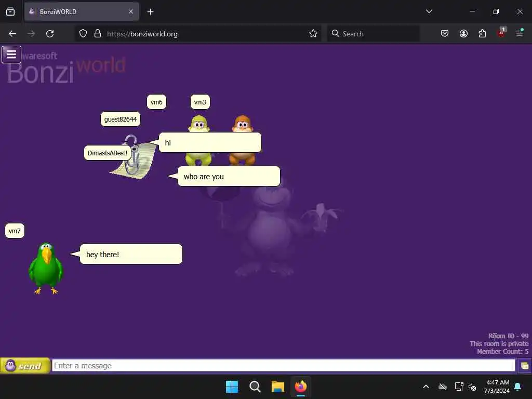The width and height of the screenshot is (532, 399).
Task: Click the 'hi' speech bubble
Action: (210, 142)
